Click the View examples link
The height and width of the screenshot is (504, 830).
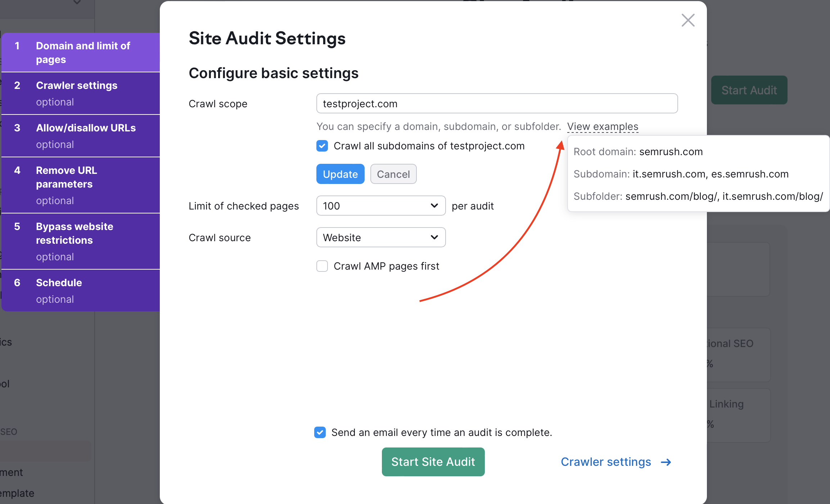point(603,126)
